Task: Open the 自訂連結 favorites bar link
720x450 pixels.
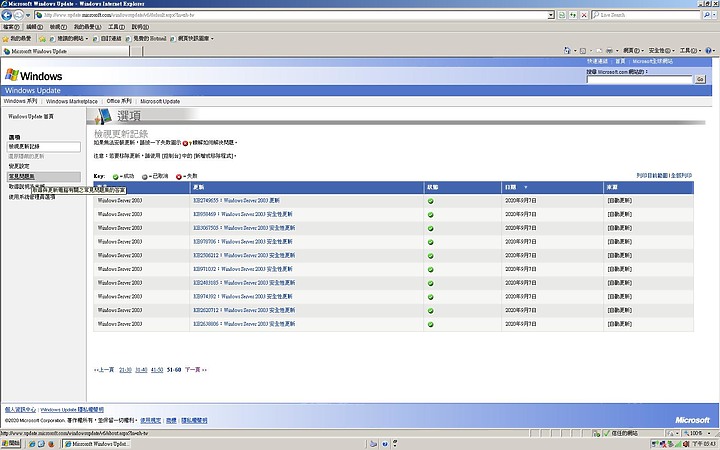Action: pyautogui.click(x=107, y=39)
